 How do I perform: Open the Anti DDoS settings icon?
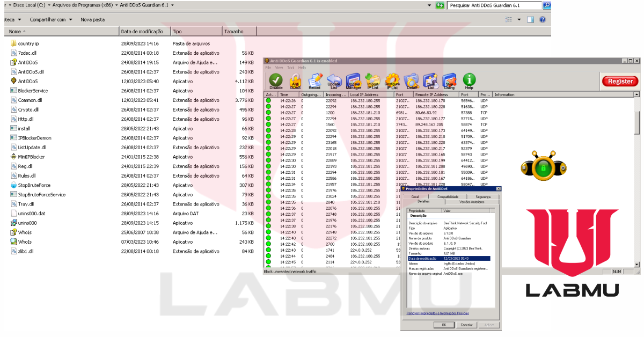tap(295, 81)
